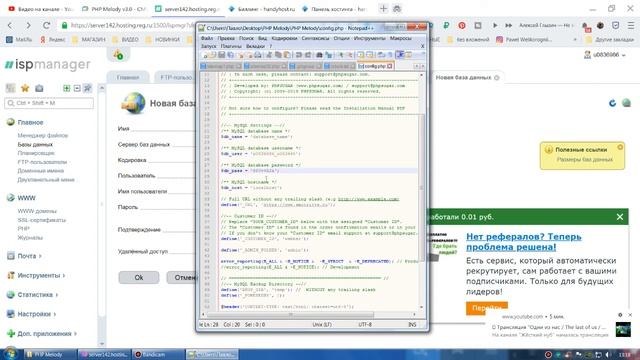This screenshot has height=360, width=640.
Task: Click the red Pinterest extension icon in browser
Action: 462,25
